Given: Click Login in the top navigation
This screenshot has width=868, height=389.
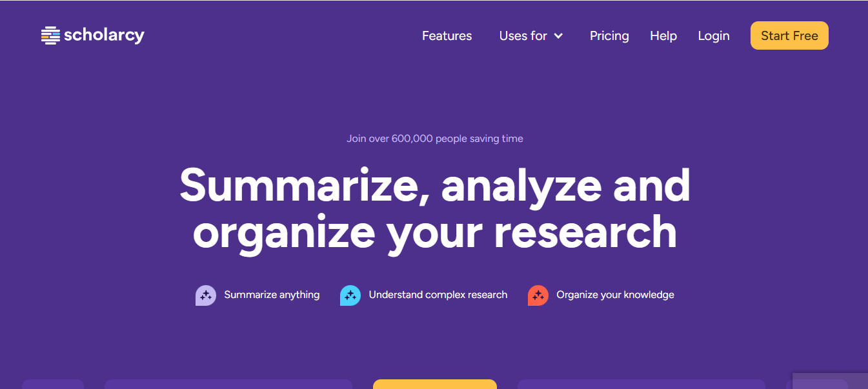Looking at the screenshot, I should point(714,36).
